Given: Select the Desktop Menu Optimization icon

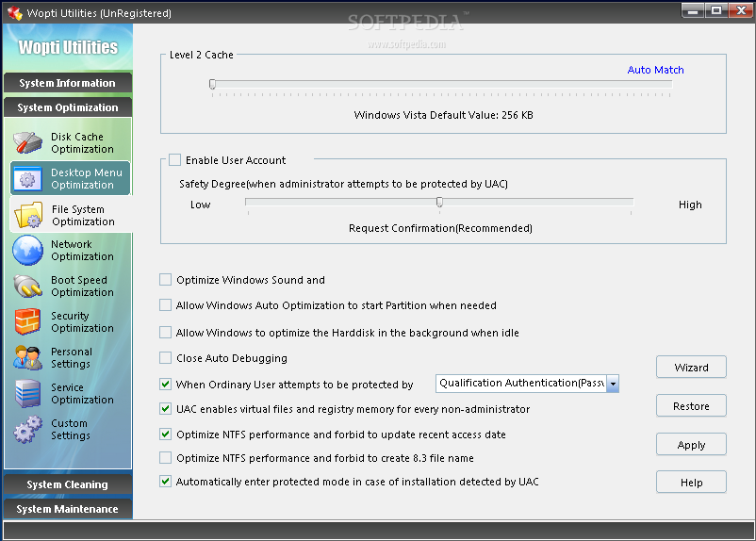Looking at the screenshot, I should (x=27, y=179).
